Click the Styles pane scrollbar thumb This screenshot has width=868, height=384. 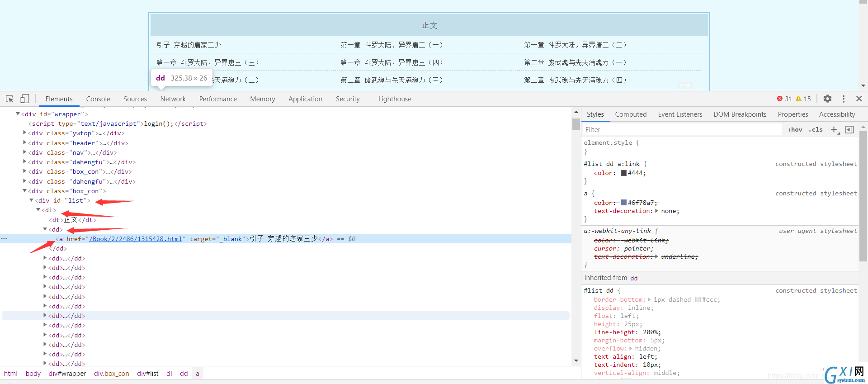(x=863, y=196)
